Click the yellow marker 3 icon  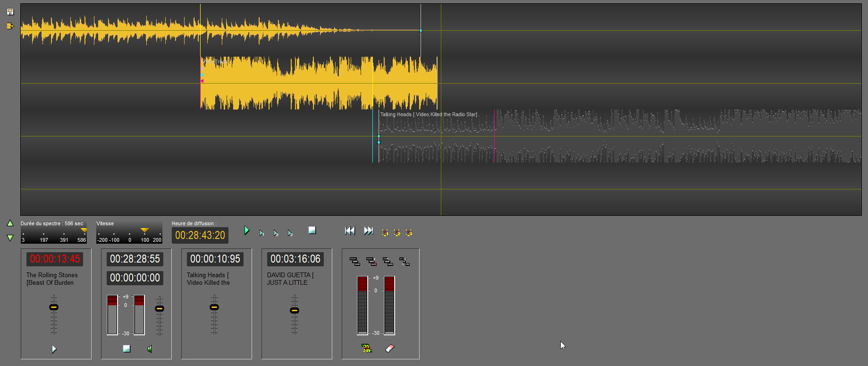pos(409,232)
